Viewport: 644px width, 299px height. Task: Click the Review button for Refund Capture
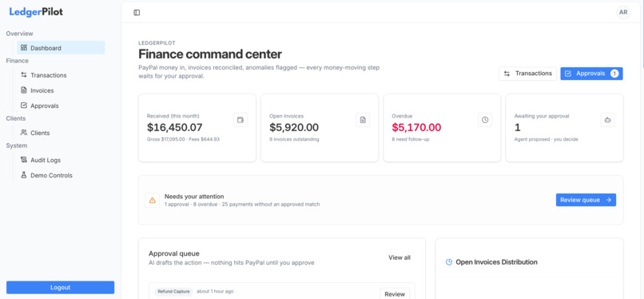[395, 294]
